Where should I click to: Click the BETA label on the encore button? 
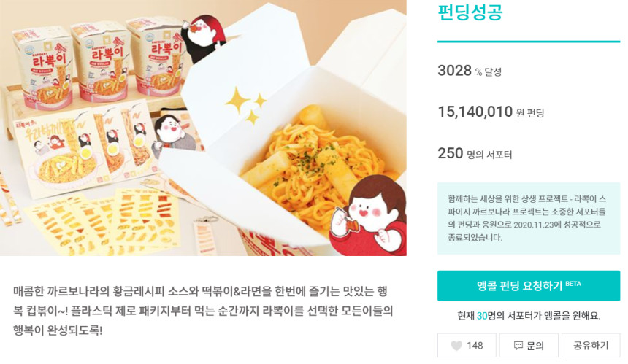(x=573, y=284)
